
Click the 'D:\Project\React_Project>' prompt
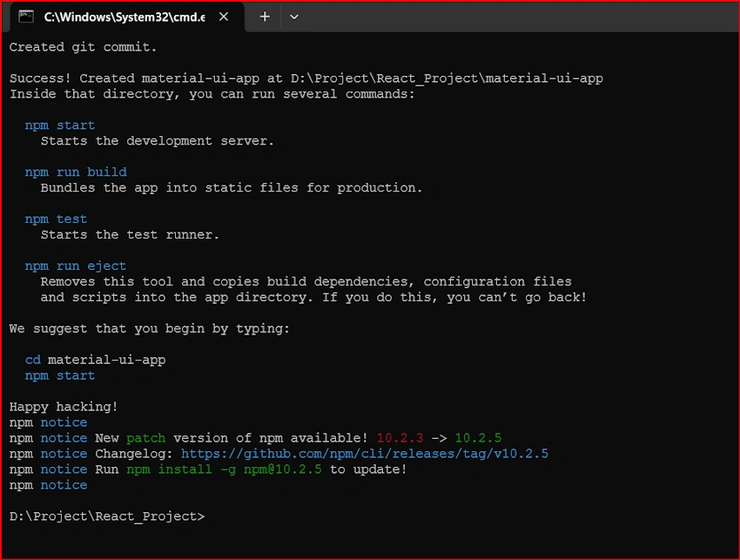click(x=107, y=516)
